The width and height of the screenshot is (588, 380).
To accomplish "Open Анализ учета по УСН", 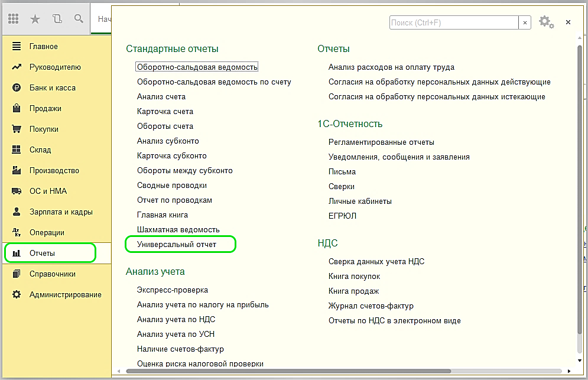I will pyautogui.click(x=176, y=334).
